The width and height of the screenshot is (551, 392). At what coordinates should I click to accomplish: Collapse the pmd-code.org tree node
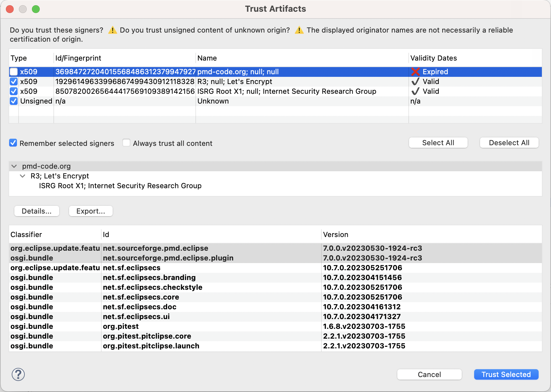pyautogui.click(x=14, y=166)
